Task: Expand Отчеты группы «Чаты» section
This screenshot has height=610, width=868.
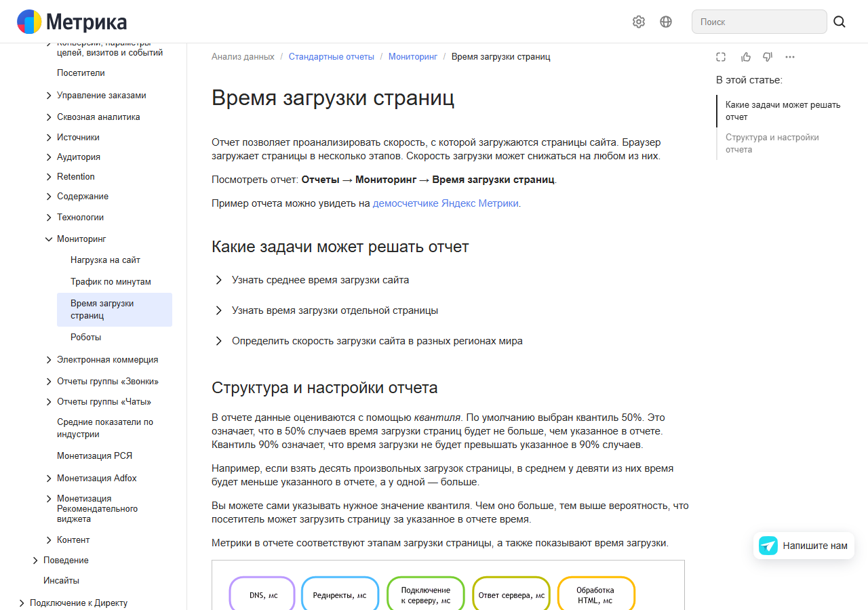Action: pos(49,402)
